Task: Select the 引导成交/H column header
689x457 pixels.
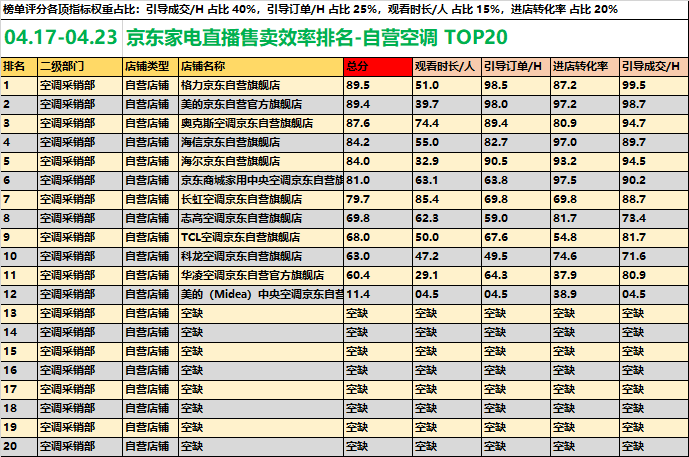Action: click(654, 66)
